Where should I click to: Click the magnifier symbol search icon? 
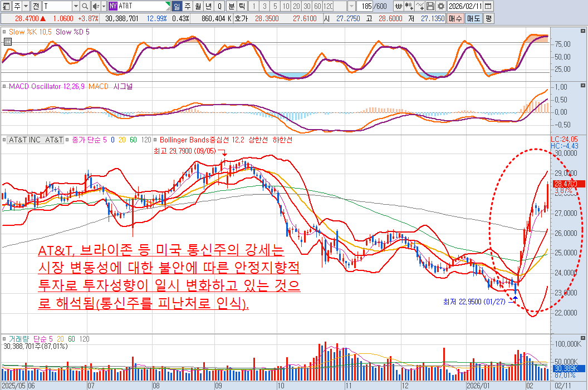click(x=85, y=6)
